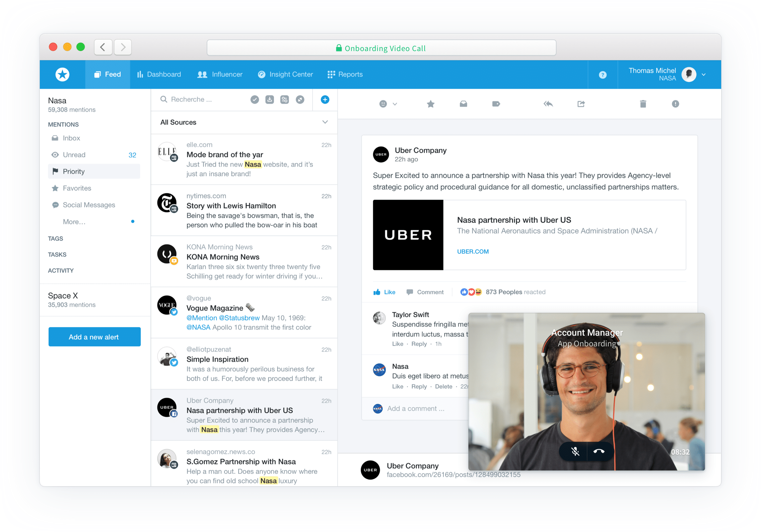Share the post via the share icon
Screen dimensions: 761x532
581,104
